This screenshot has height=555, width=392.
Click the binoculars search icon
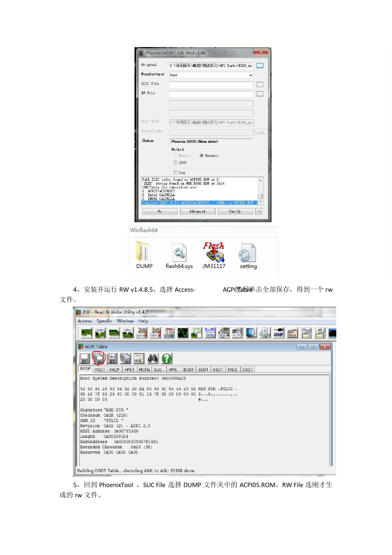(x=153, y=358)
